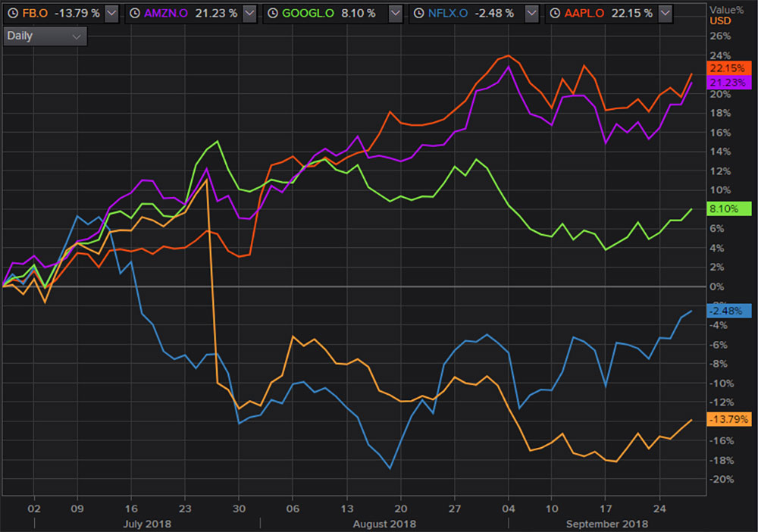Viewport: 758px width, 532px height.
Task: Click the yellow -13.79% value tag
Action: click(x=728, y=419)
